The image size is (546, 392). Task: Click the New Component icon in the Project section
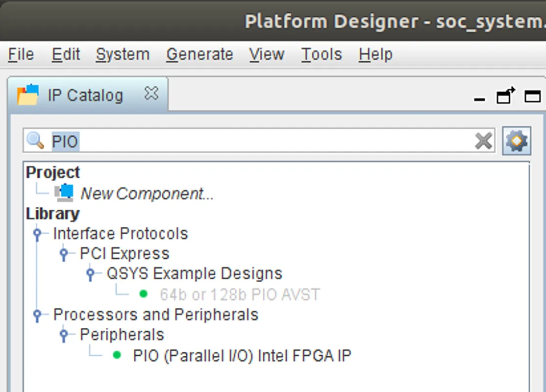tap(65, 192)
